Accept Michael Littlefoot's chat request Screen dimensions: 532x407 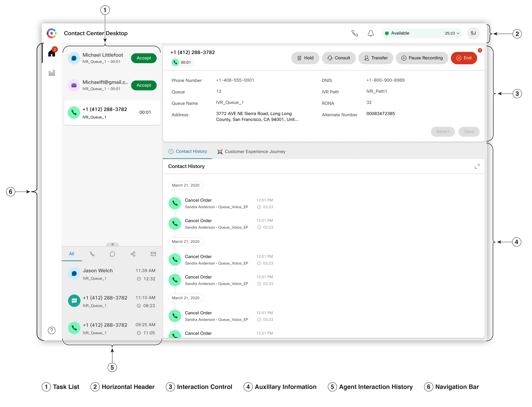coord(144,58)
